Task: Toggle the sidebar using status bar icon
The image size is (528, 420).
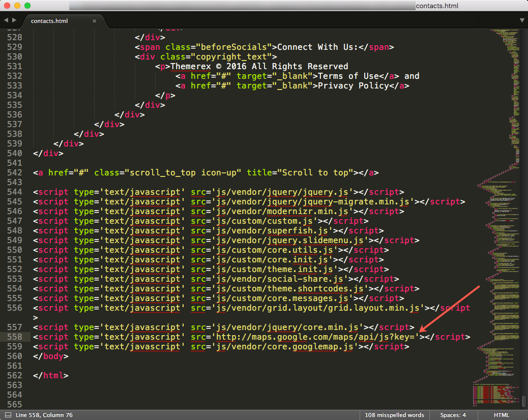Action: click(x=8, y=415)
